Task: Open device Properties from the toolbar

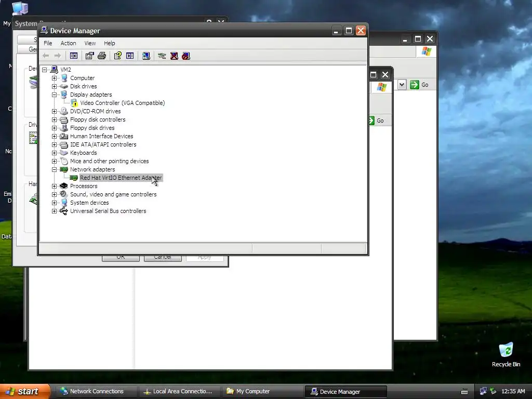Action: pos(89,56)
